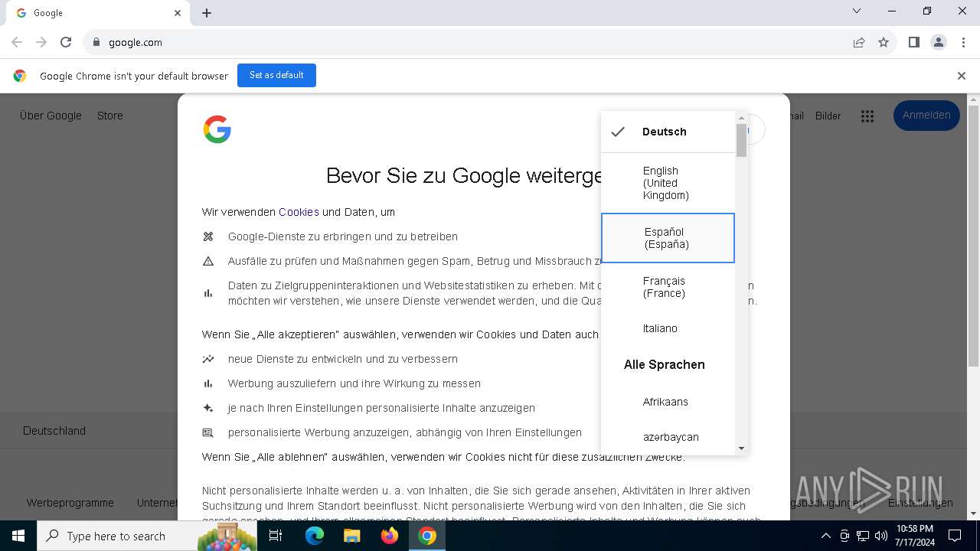Viewport: 980px width, 551px height.
Task: Open the Chrome profile avatar icon
Action: click(939, 42)
